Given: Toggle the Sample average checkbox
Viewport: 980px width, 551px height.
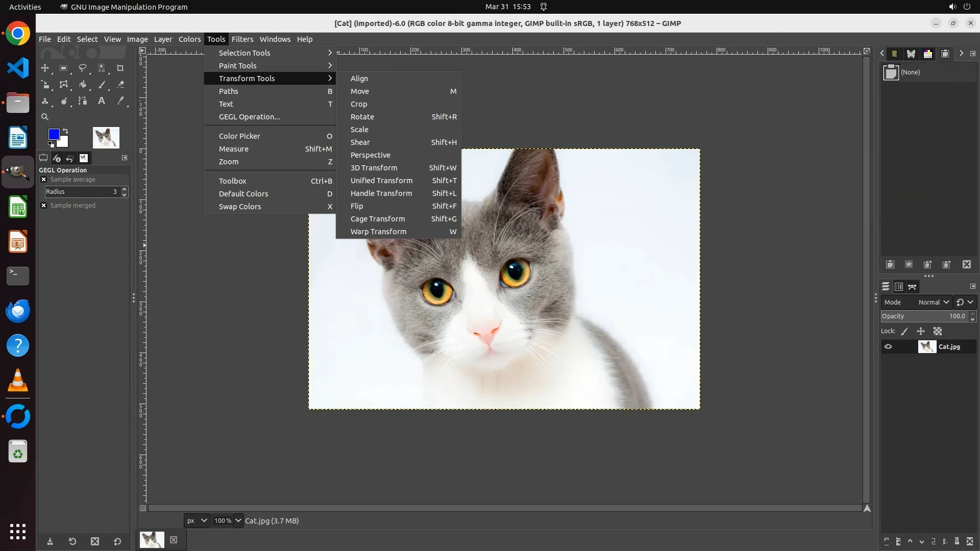Looking at the screenshot, I should coord(44,180).
